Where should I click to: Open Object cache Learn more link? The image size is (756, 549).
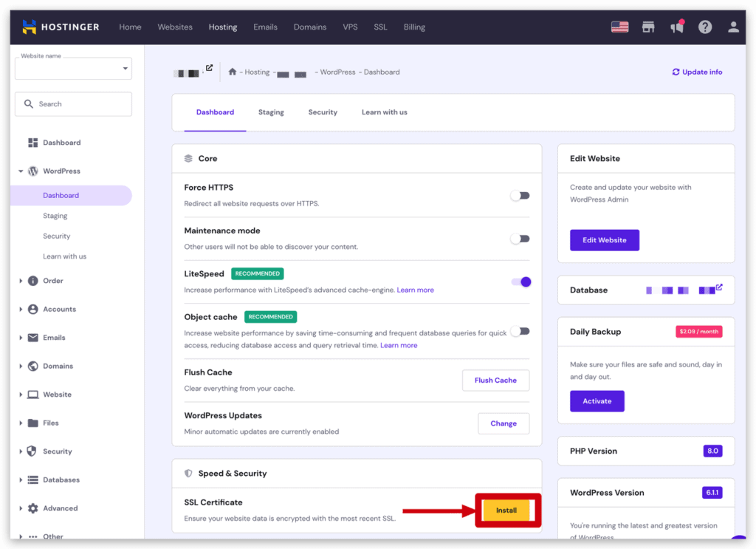pyautogui.click(x=399, y=345)
